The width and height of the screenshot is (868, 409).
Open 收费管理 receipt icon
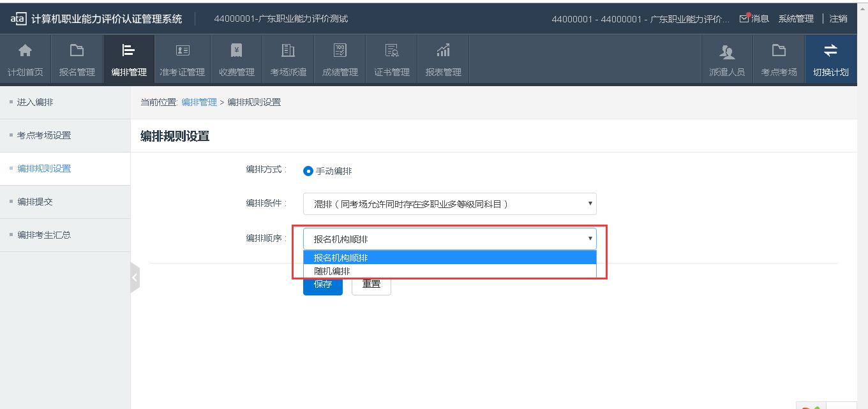click(236, 50)
